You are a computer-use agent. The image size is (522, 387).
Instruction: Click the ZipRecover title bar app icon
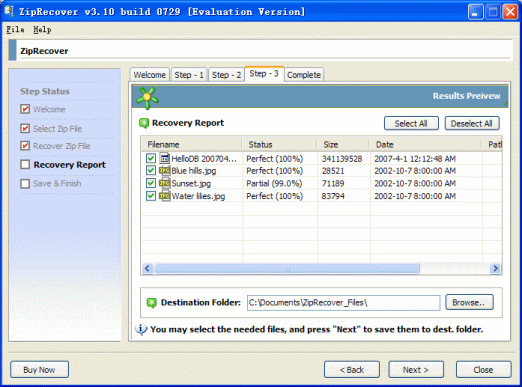pos(10,11)
